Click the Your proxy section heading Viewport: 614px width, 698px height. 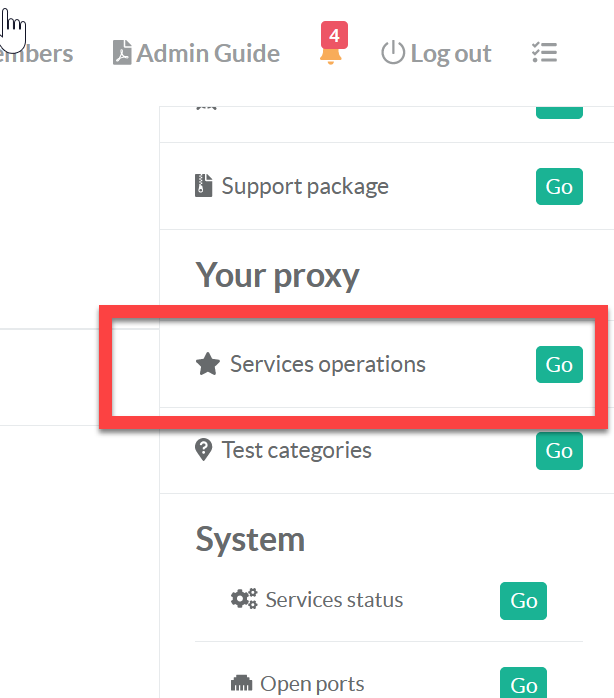click(277, 276)
